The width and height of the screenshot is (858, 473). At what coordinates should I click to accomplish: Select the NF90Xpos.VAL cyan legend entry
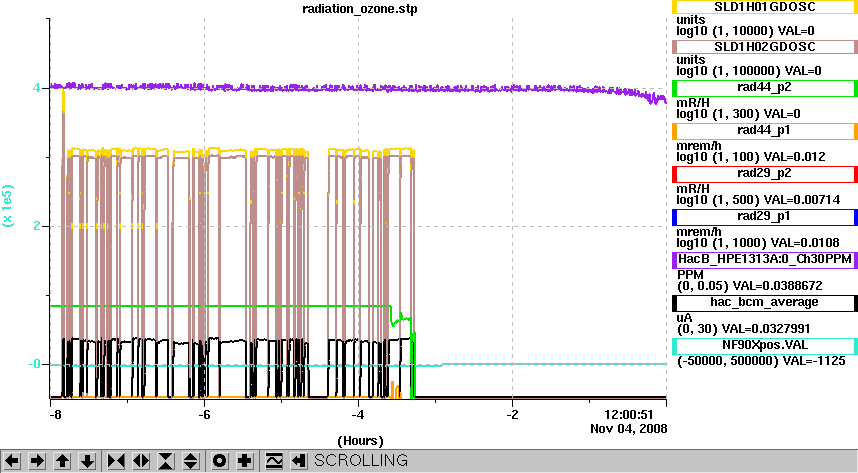764,345
